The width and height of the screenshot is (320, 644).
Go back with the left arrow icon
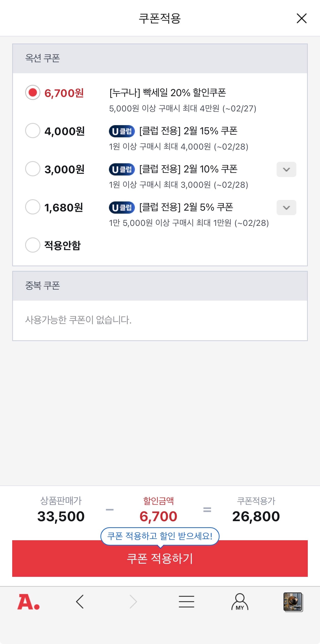click(x=80, y=602)
